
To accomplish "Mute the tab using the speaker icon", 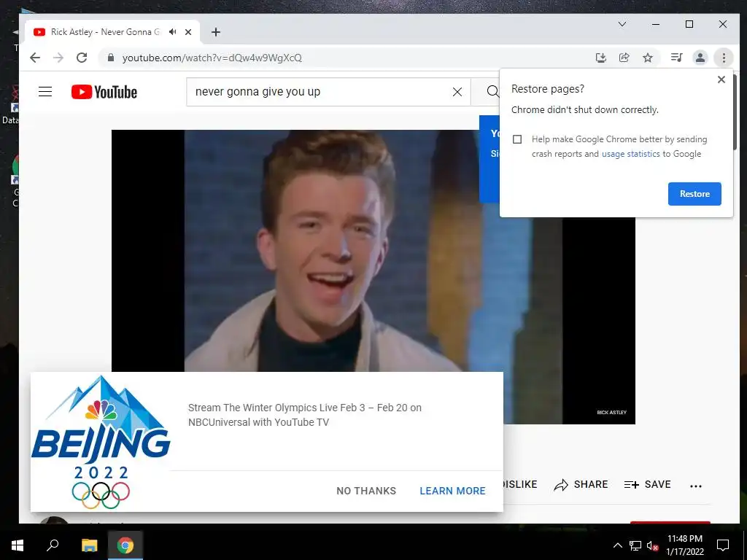I will (172, 32).
